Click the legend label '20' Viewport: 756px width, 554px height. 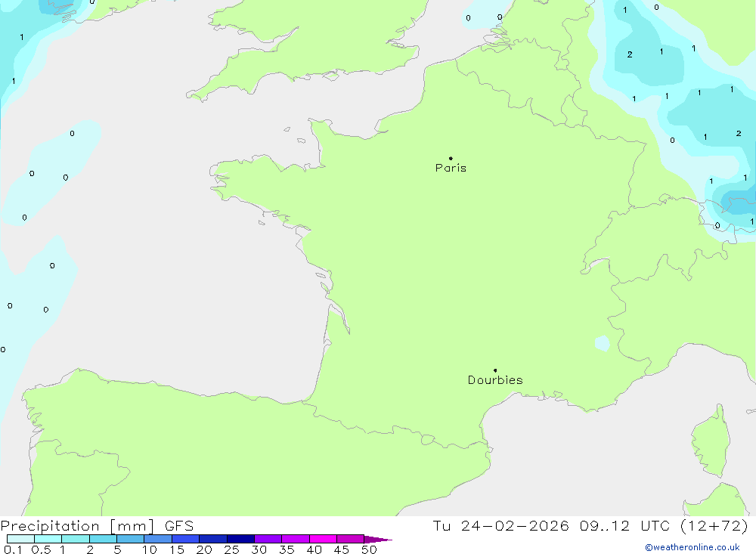[x=204, y=549]
